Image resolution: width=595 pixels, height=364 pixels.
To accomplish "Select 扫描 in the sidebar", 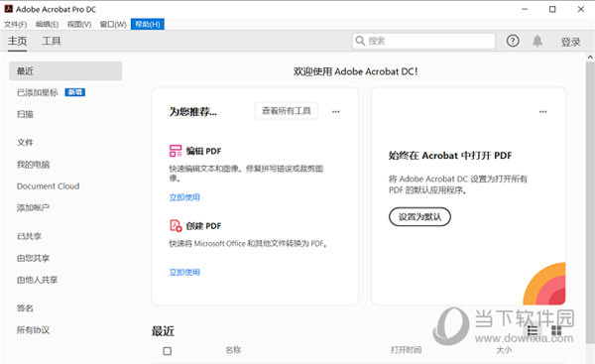I will click(x=25, y=114).
